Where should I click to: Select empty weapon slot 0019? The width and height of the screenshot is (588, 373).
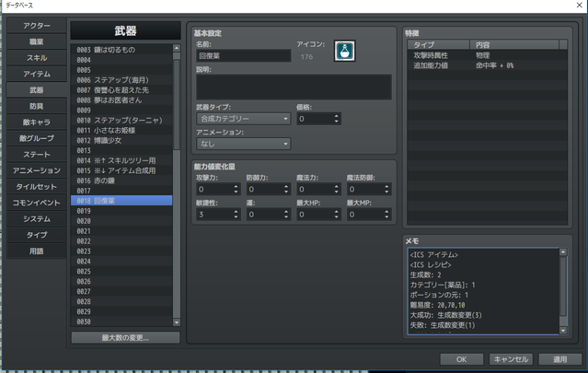(121, 211)
